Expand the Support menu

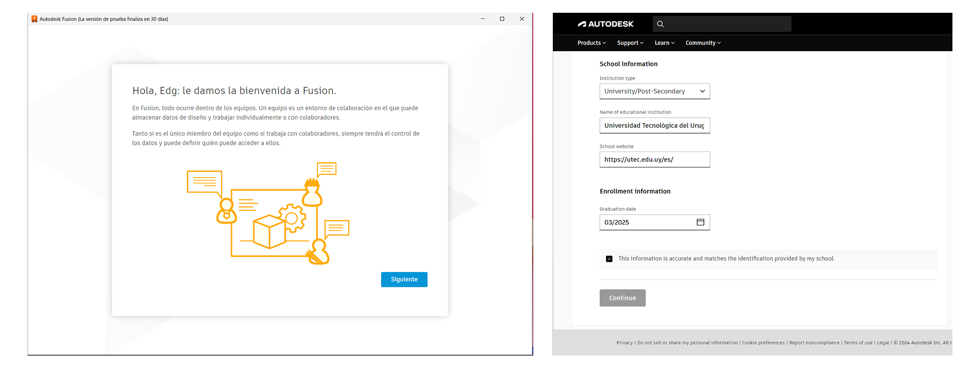630,43
